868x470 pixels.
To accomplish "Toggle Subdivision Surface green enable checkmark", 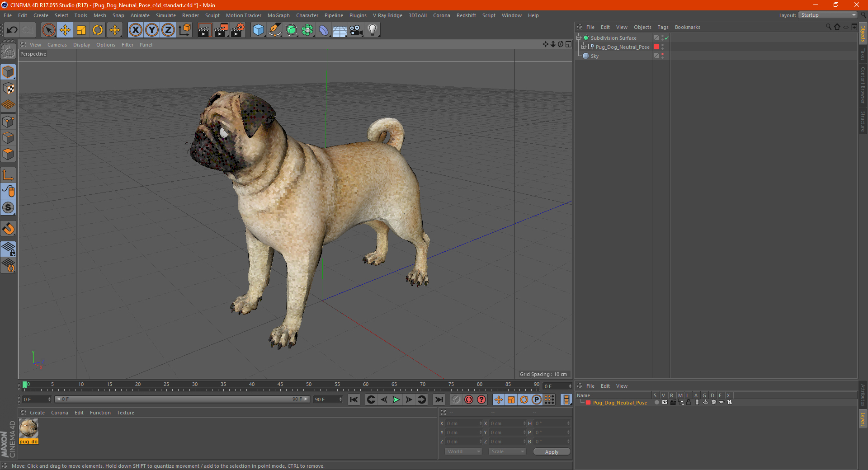I will pyautogui.click(x=667, y=38).
